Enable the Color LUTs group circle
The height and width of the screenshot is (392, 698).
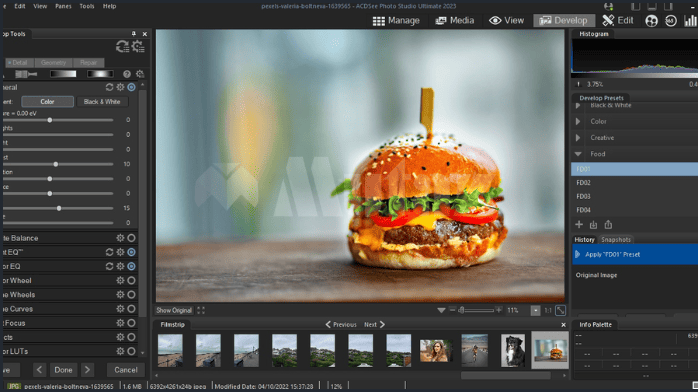pos(131,351)
